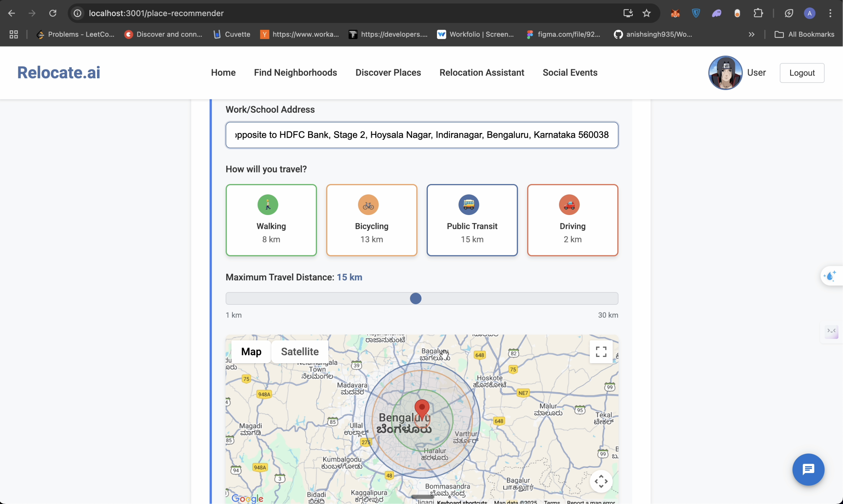Open Keyboard shortcuts on map
The image size is (843, 504).
[462, 502]
